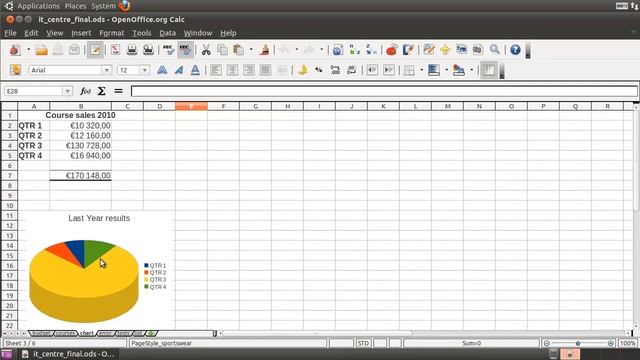This screenshot has height=360, width=640.
Task: Apply Currency number format icon
Action: click(302, 70)
